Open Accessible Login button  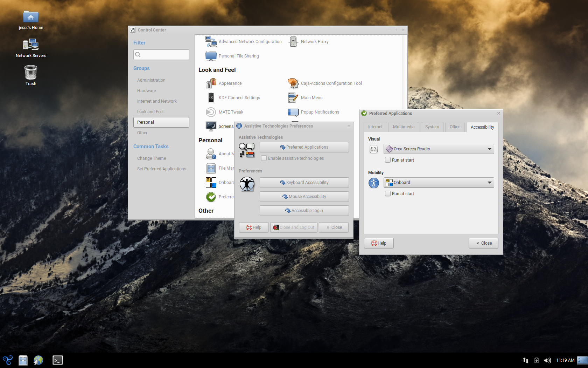pyautogui.click(x=304, y=211)
